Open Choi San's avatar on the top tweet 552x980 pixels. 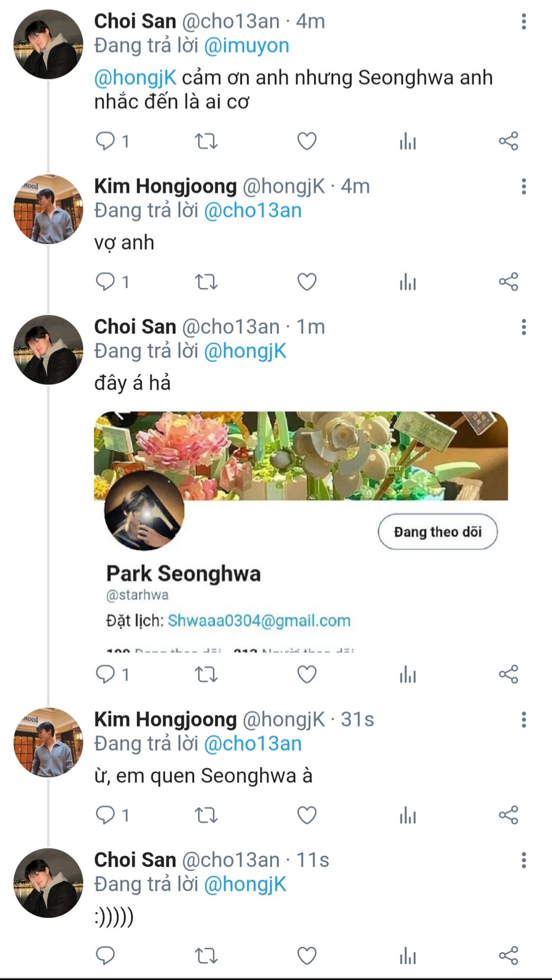click(x=48, y=44)
